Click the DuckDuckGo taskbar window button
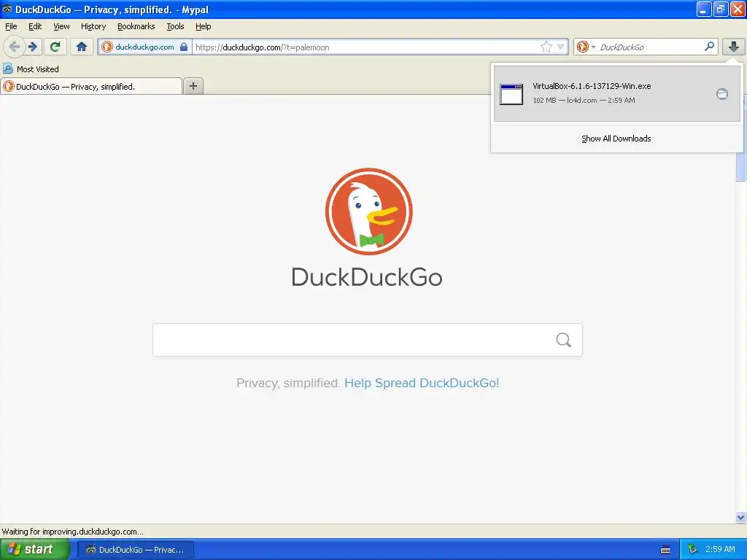The height and width of the screenshot is (560, 747). coord(136,550)
